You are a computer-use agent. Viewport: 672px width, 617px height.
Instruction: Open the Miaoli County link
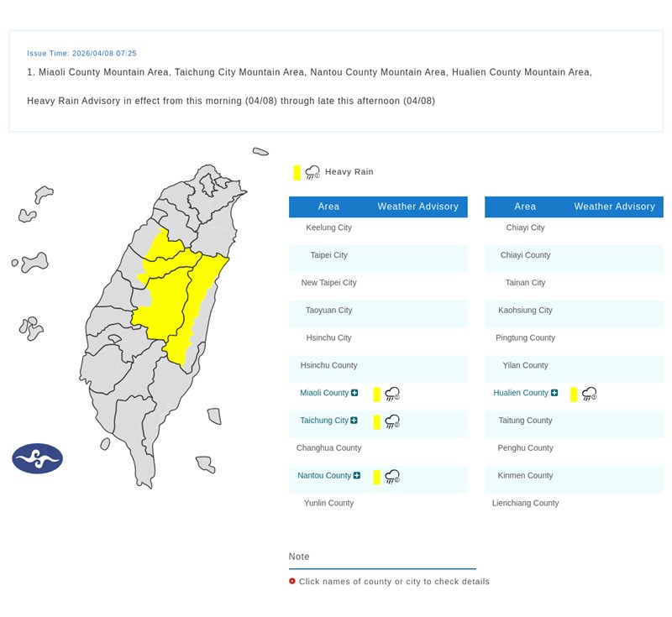[x=323, y=393]
